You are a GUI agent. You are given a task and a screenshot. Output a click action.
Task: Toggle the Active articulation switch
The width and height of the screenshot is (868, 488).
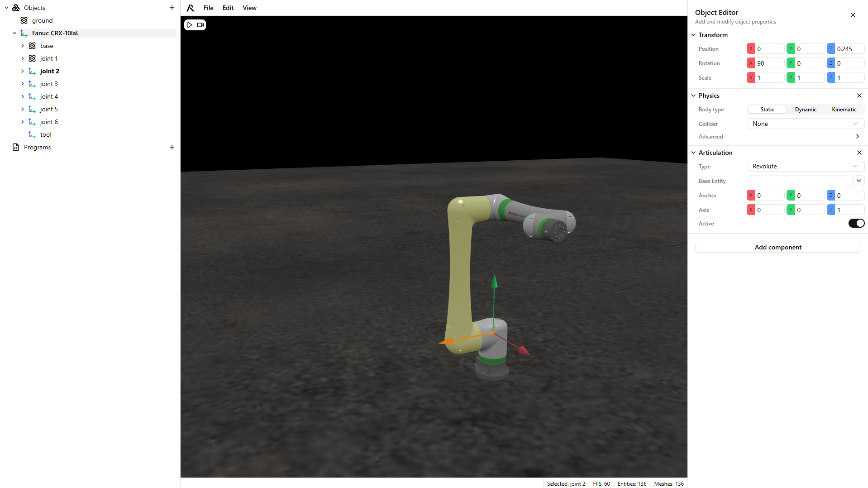(x=856, y=223)
